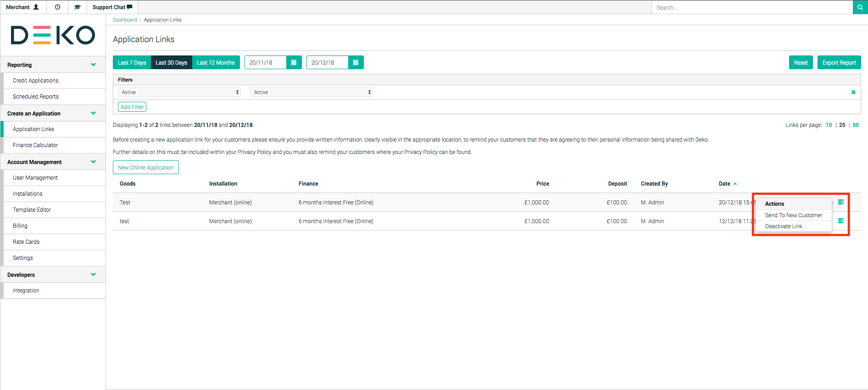
Task: Sort by Price column header
Action: (x=543, y=184)
